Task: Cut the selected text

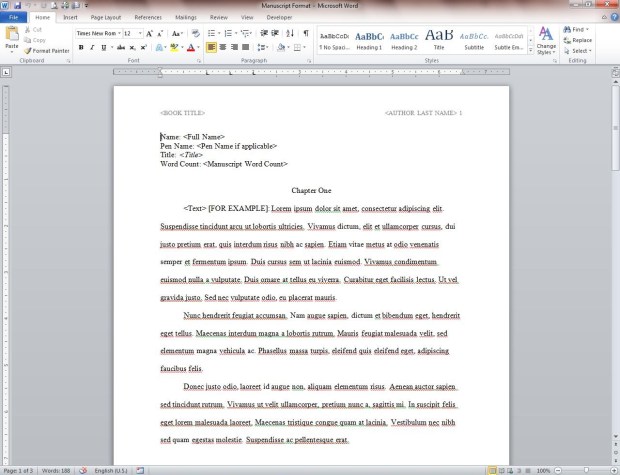Action: pos(33,30)
